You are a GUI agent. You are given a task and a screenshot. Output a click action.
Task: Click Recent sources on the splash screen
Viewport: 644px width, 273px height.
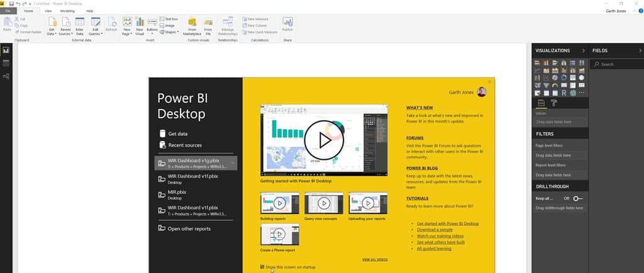coord(180,145)
